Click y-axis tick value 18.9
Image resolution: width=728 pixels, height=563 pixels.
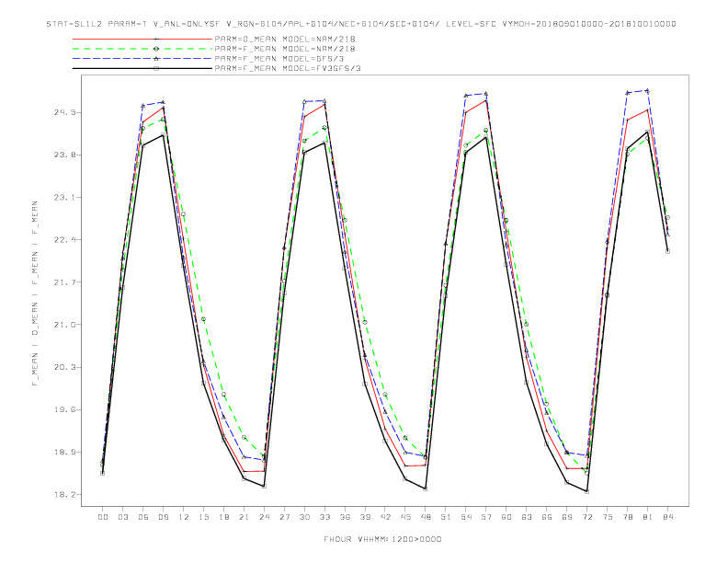(64, 452)
